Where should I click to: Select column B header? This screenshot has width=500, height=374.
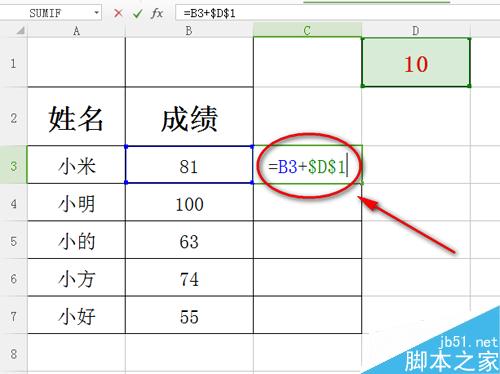(x=189, y=31)
